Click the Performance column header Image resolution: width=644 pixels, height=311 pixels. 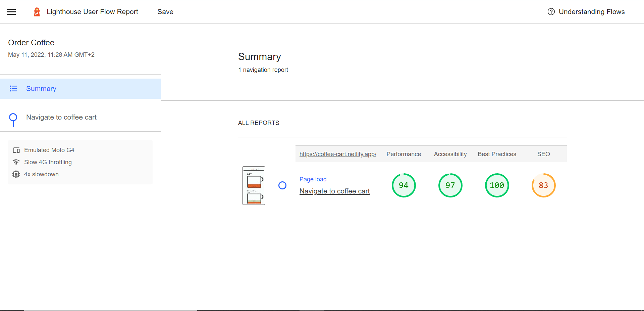point(404,154)
